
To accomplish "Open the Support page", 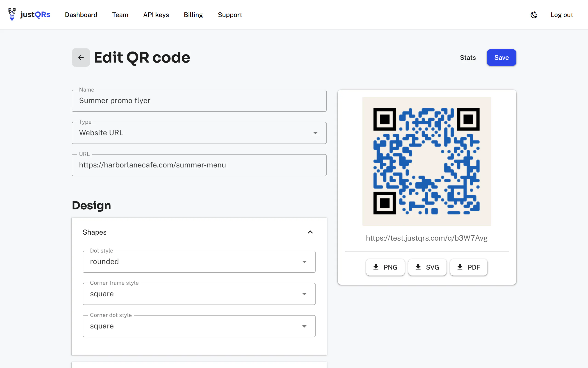I will pos(230,15).
